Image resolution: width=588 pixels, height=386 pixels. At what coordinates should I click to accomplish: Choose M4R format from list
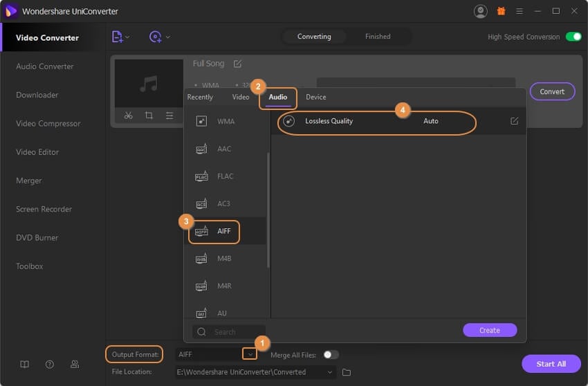[x=225, y=286]
